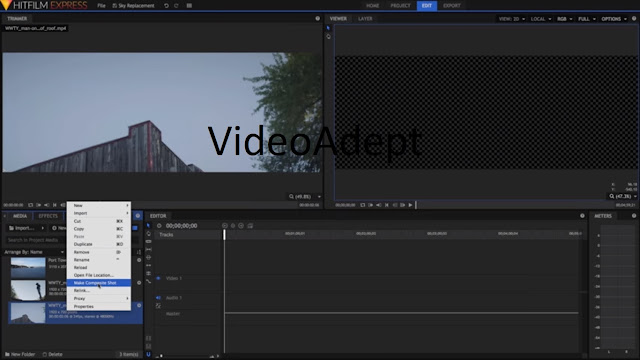The height and width of the screenshot is (360, 640).
Task: Toggle Media list view blue button
Action: pos(135,228)
